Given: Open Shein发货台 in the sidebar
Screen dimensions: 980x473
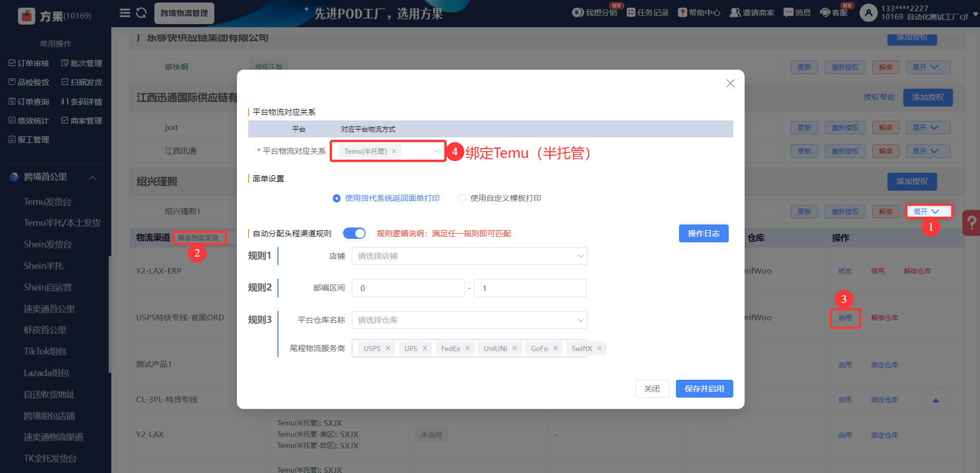Looking at the screenshot, I should (48, 244).
